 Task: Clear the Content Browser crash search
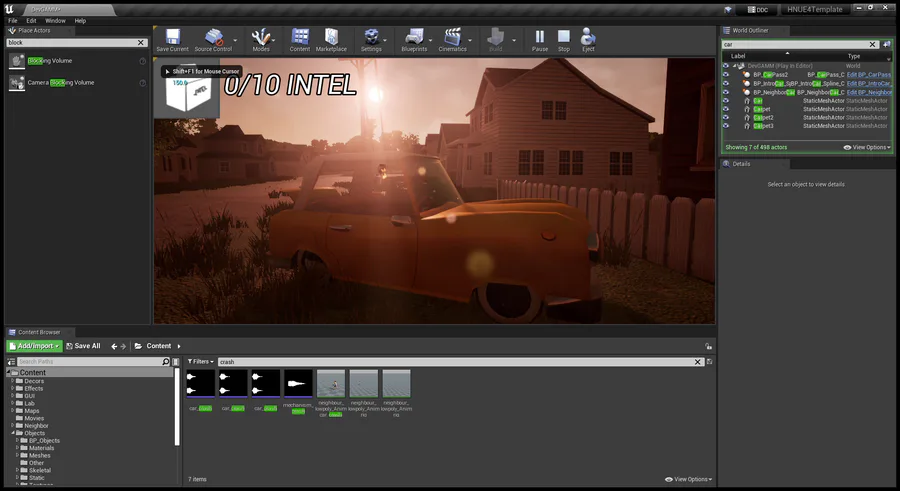tap(697, 362)
